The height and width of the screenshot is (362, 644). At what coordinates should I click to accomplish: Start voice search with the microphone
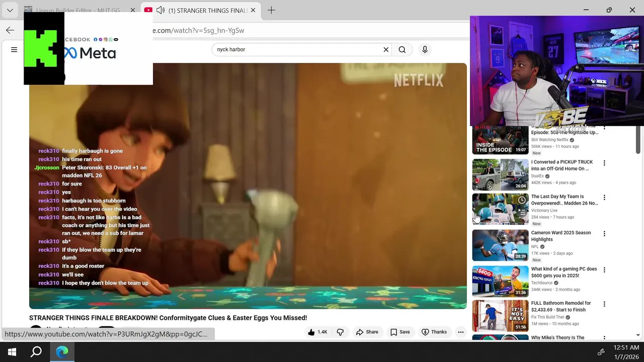click(x=425, y=49)
